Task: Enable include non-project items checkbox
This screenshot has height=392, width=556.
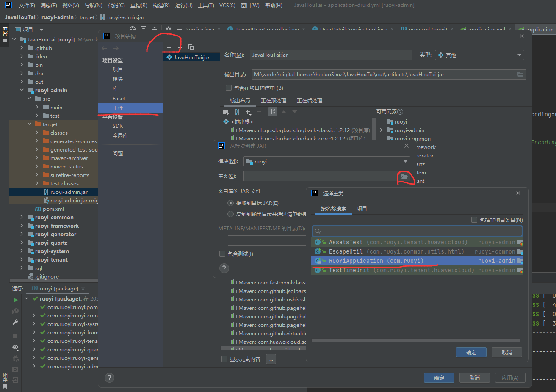Action: coord(474,220)
